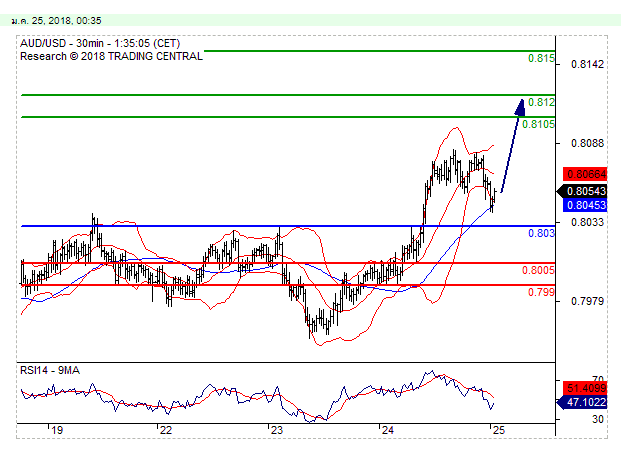This screenshot has height=455, width=621.
Task: Click the 0.799 red support label
Action: pos(541,292)
